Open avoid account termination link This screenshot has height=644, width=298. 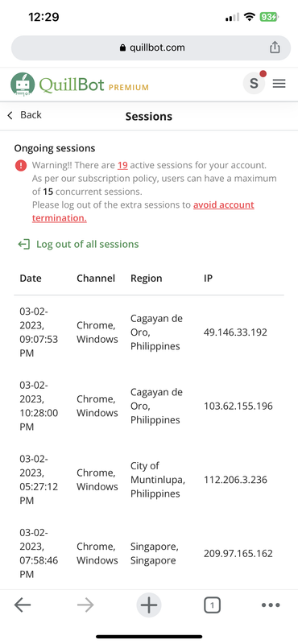pyautogui.click(x=143, y=212)
